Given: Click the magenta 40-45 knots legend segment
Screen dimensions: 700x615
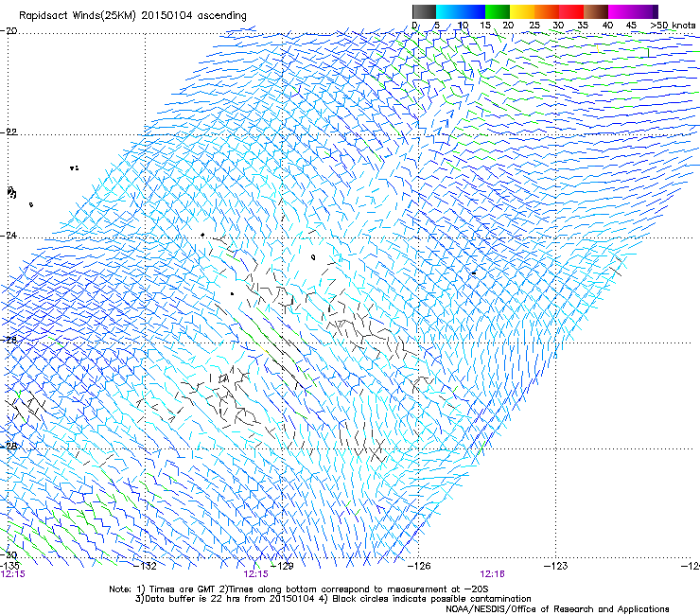Looking at the screenshot, I should 621,11.
